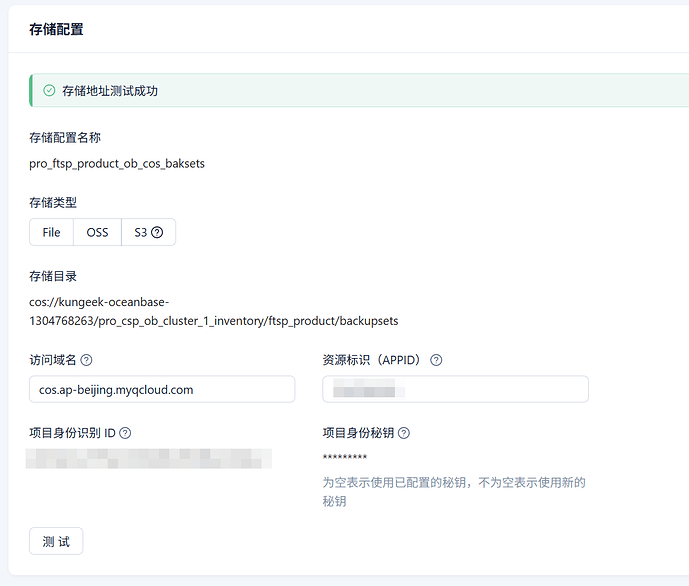The height and width of the screenshot is (586, 689).
Task: Click the help icon beside S3
Action: pos(157,232)
